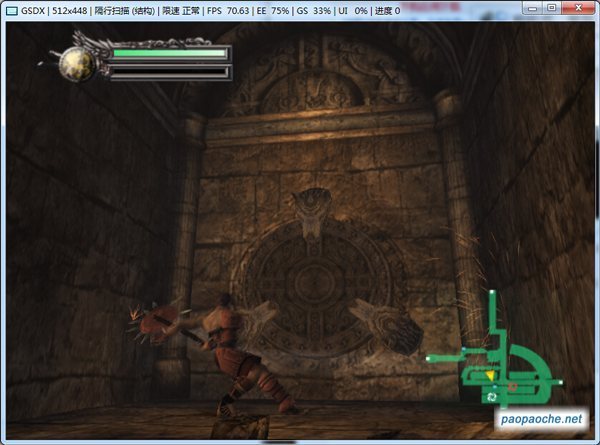Click the FPS 70.63 readout in title bar

pos(228,11)
